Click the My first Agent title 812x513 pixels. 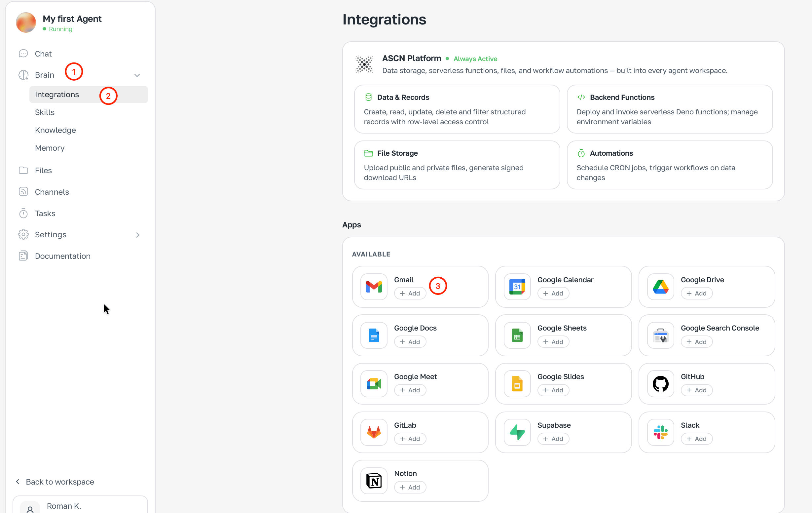tap(72, 19)
